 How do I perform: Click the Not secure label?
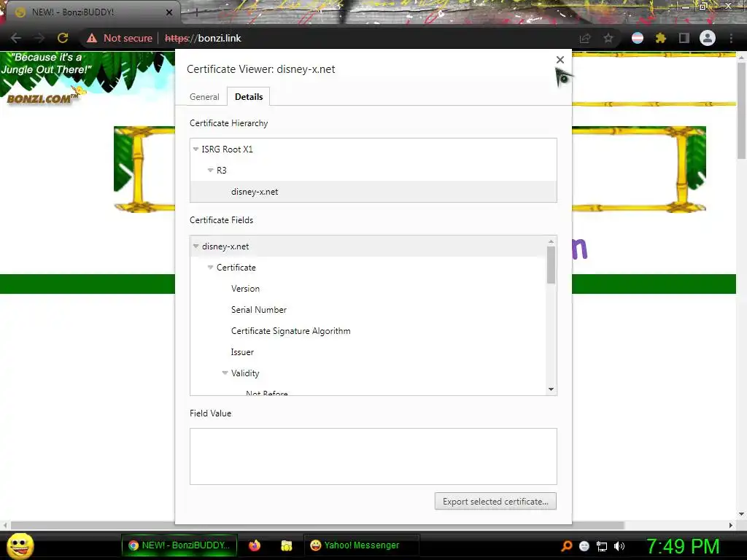coord(128,38)
